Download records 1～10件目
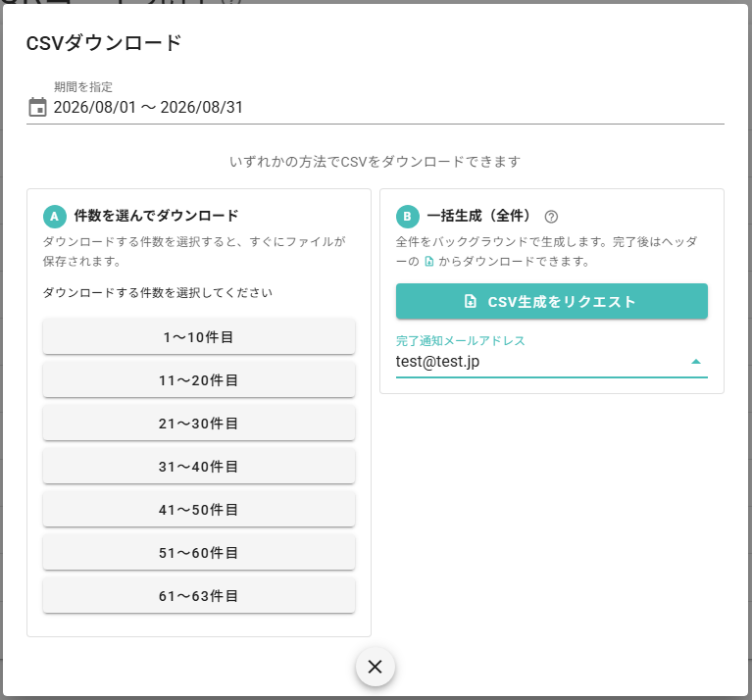The height and width of the screenshot is (700, 752). click(x=199, y=336)
